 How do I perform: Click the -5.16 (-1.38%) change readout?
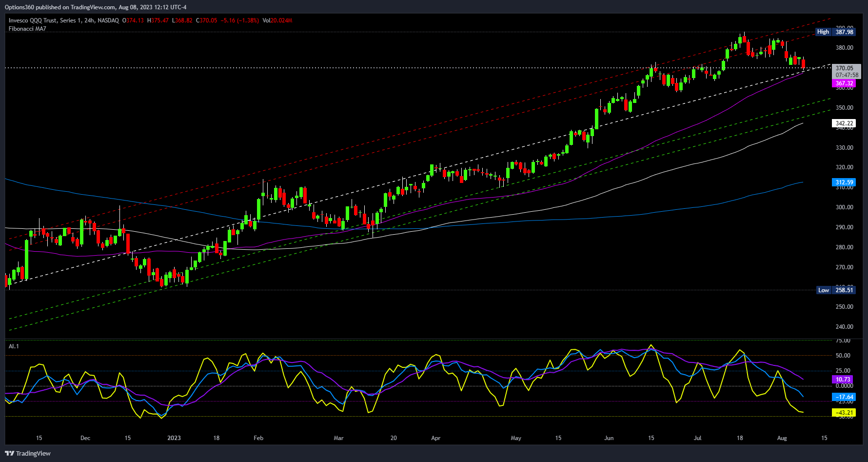240,20
